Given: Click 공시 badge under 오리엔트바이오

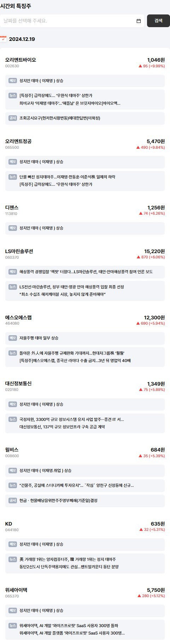Looking at the screenshot, I should (x=13, y=118).
